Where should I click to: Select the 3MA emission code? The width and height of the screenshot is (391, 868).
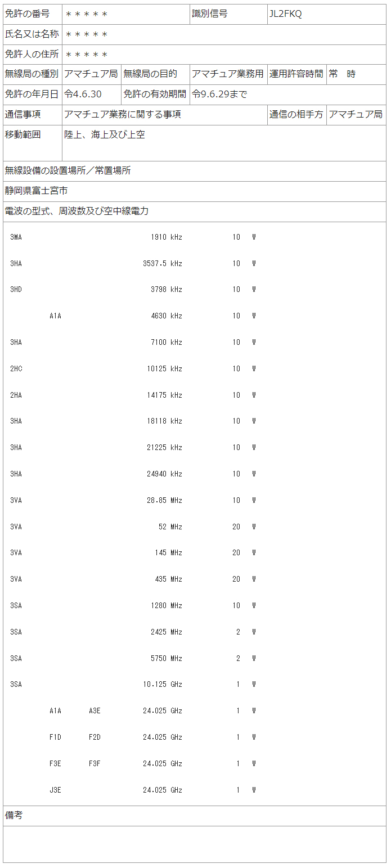pyautogui.click(x=16, y=237)
